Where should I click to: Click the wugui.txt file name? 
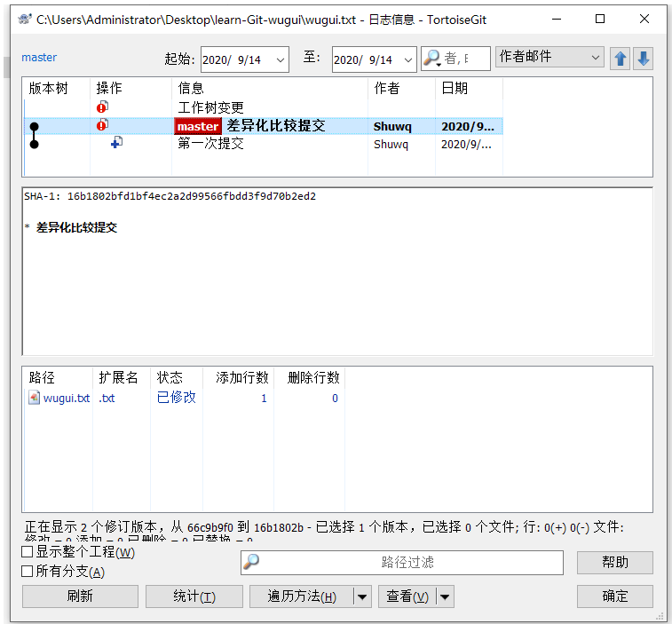(67, 399)
